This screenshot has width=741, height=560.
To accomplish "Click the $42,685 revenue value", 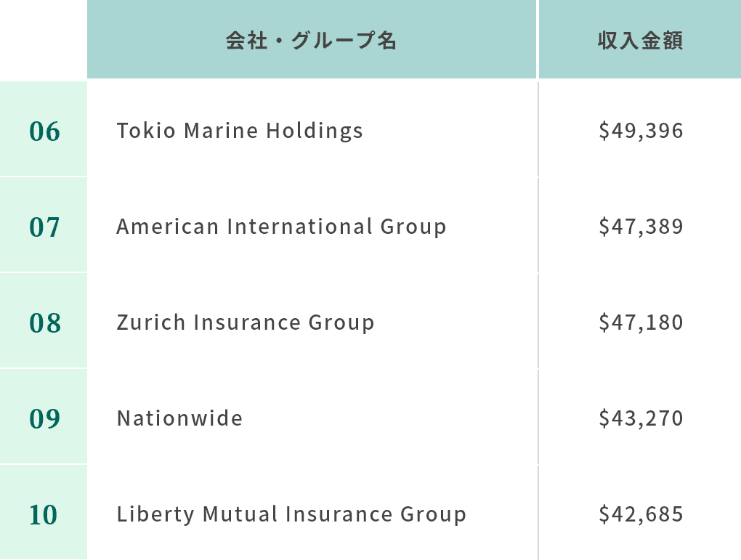I will click(641, 514).
